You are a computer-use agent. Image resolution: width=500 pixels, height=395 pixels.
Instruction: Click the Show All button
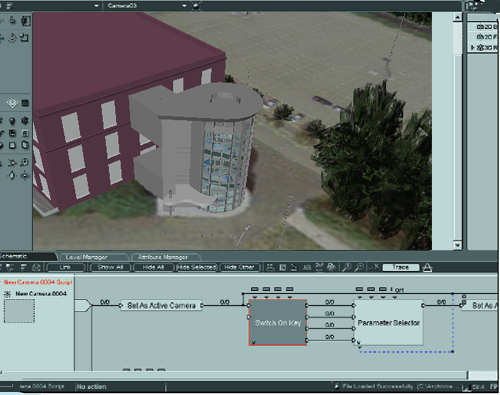(x=110, y=267)
